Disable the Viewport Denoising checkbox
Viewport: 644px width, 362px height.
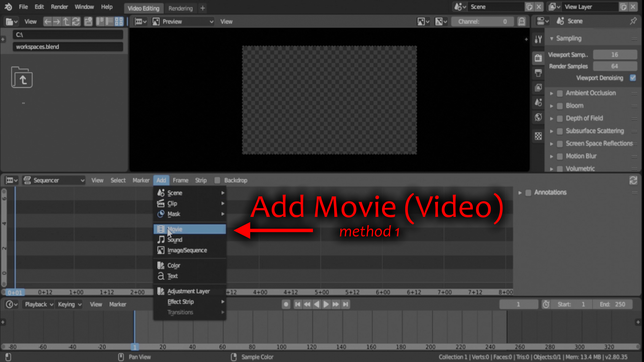click(633, 78)
